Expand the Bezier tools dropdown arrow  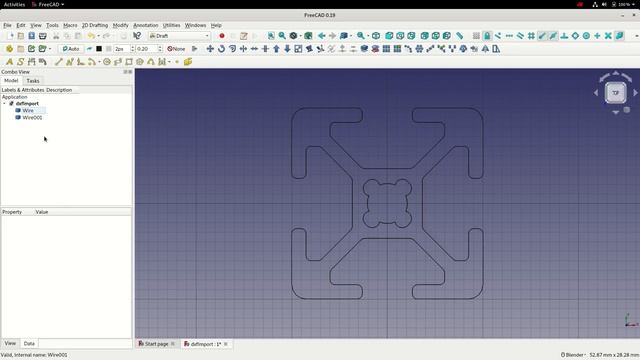pyautogui.click(x=169, y=62)
